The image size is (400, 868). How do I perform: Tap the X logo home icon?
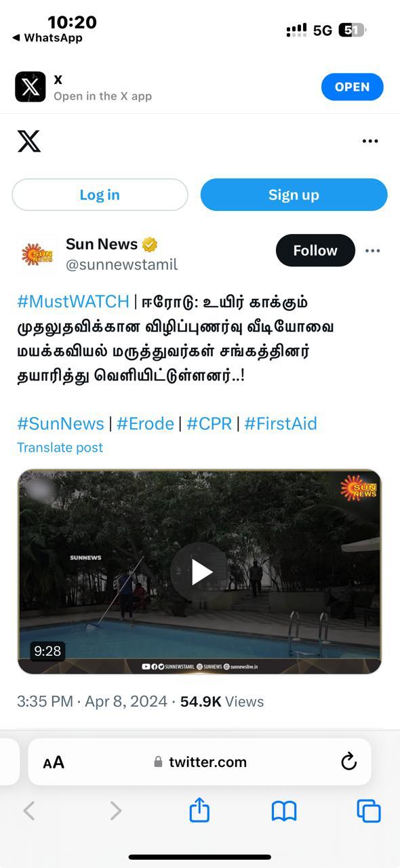click(29, 141)
